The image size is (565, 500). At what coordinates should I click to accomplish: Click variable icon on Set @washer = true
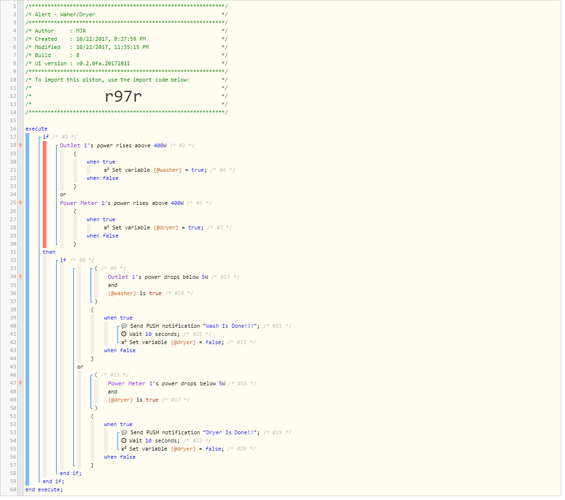click(x=107, y=171)
